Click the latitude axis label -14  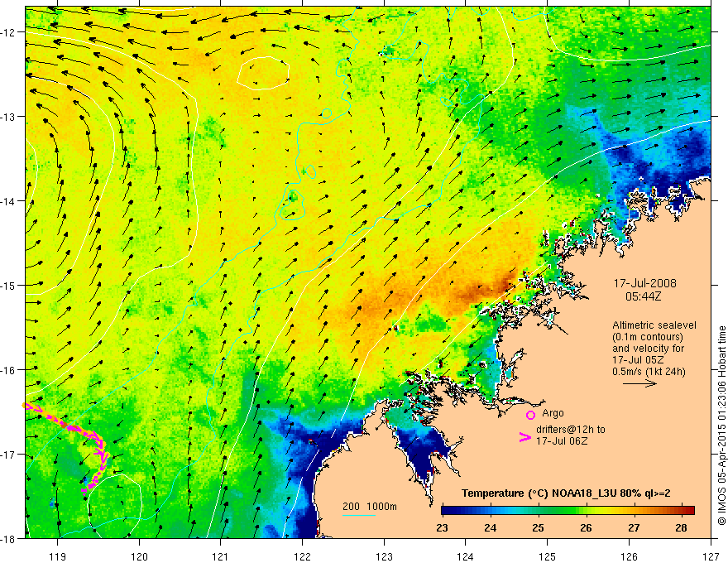tap(8, 201)
